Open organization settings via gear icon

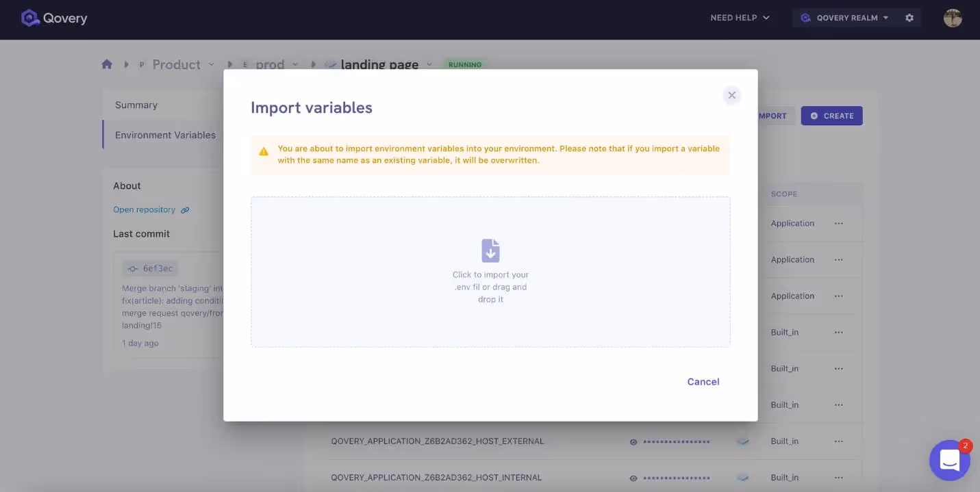pyautogui.click(x=909, y=17)
